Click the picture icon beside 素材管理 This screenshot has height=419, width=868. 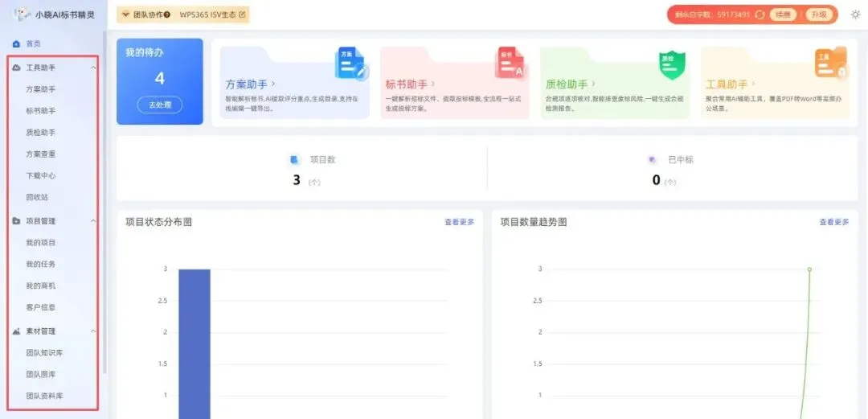coord(17,331)
